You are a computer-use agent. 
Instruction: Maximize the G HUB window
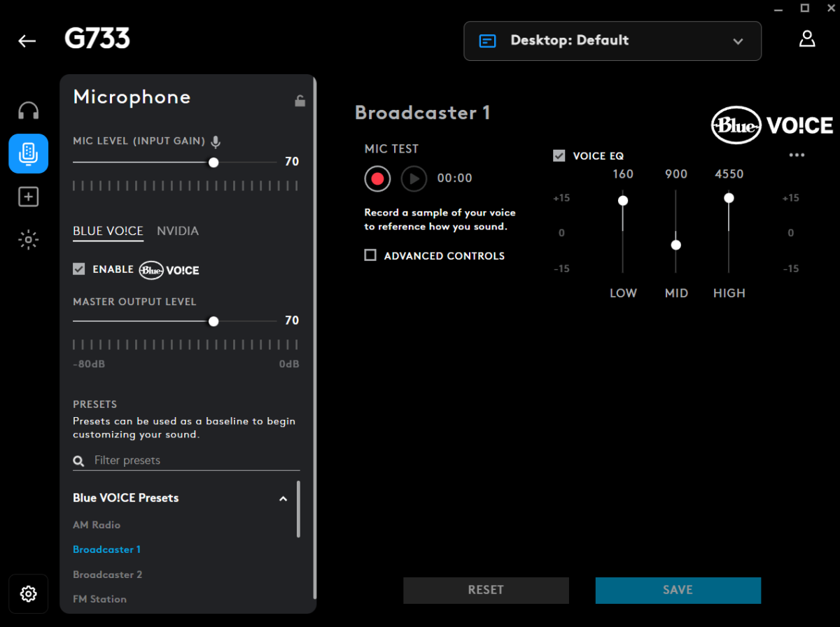click(x=805, y=8)
